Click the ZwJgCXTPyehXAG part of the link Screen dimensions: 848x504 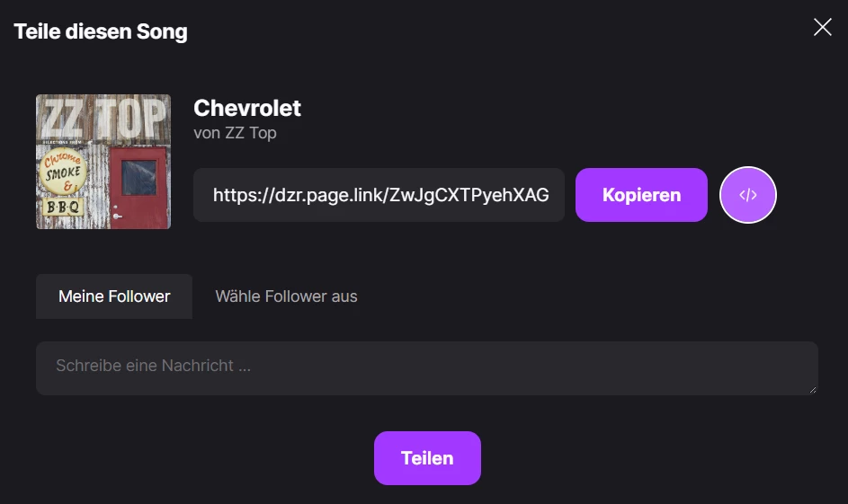tap(469, 195)
